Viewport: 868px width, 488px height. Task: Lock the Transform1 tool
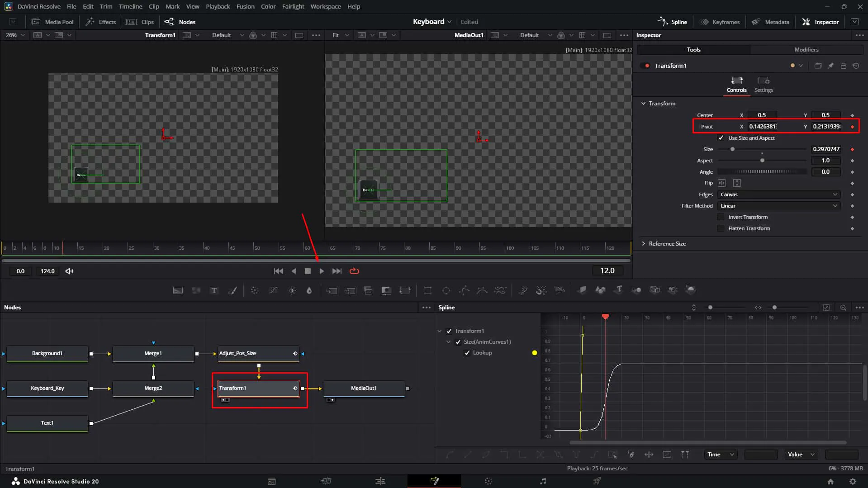point(843,66)
